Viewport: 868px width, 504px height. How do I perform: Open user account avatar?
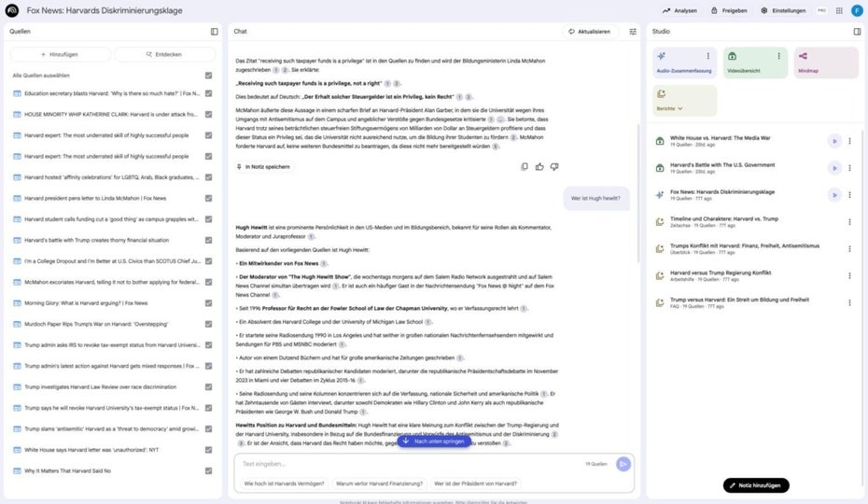click(x=857, y=10)
